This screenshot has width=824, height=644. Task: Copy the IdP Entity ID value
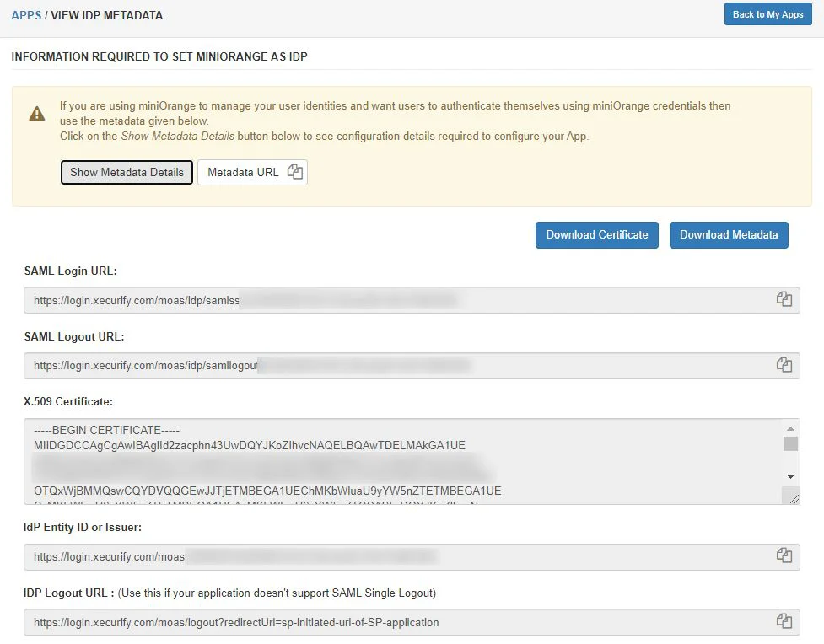[x=784, y=555]
